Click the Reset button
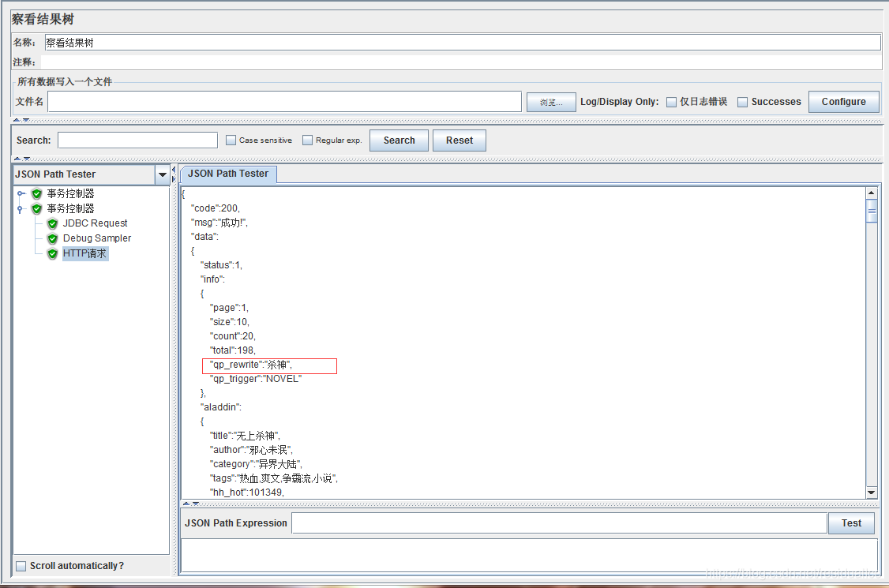 click(460, 140)
